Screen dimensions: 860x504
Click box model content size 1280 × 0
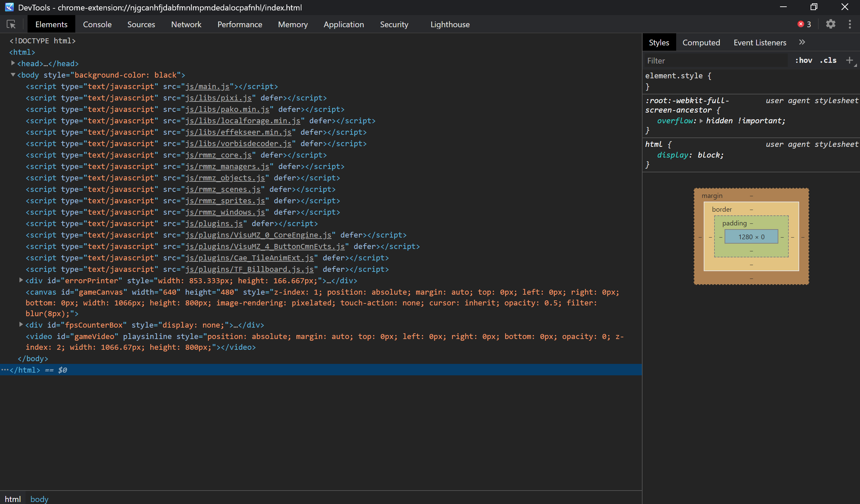751,237
